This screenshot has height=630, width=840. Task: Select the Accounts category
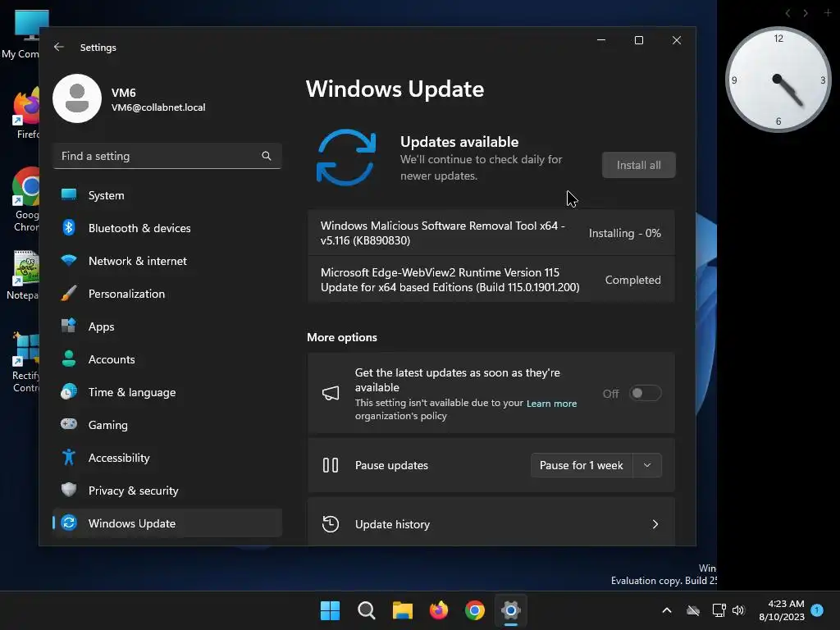click(x=167, y=359)
